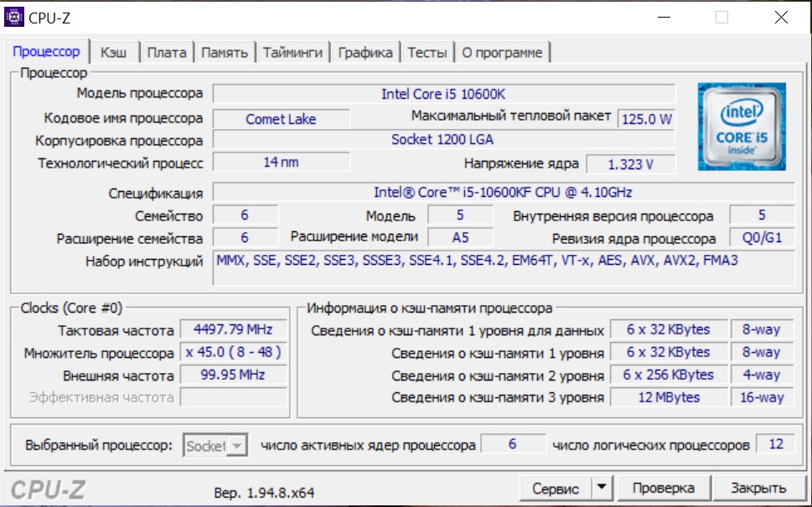Click the i5-10600KF CPU @ 4.10GHz specification field
812x507 pixels.
[x=504, y=192]
